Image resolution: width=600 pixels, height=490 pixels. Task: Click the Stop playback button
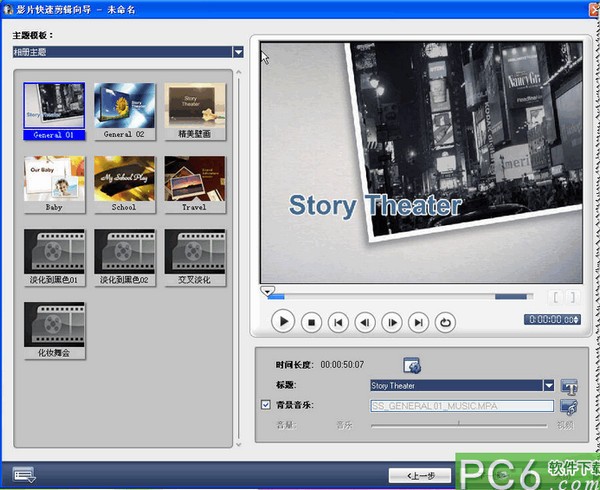pos(311,322)
